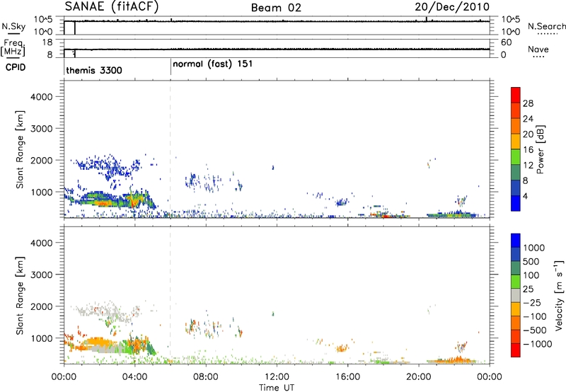The height and width of the screenshot is (392, 566).
Task: Click the "N.Sky" legend label
Action: click(x=13, y=26)
